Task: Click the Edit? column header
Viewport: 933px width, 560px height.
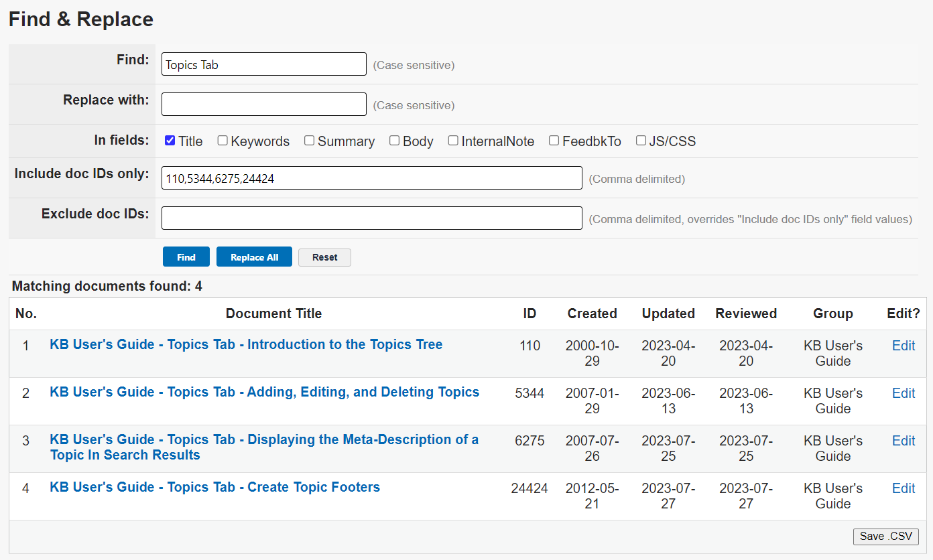Action: point(904,313)
